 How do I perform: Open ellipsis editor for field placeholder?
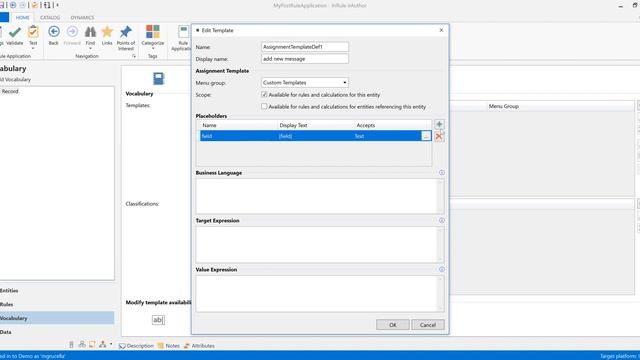(x=426, y=136)
